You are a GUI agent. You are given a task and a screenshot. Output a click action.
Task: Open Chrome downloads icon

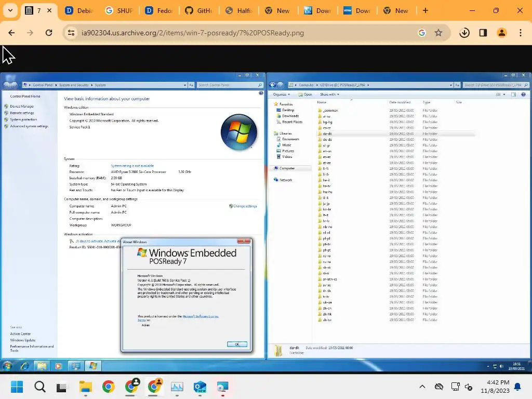(464, 33)
